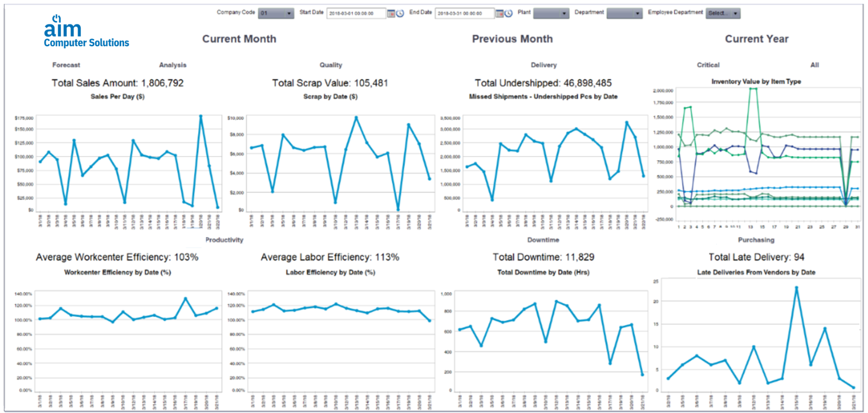
Task: Expand the Company Code dropdown
Action: [x=276, y=13]
